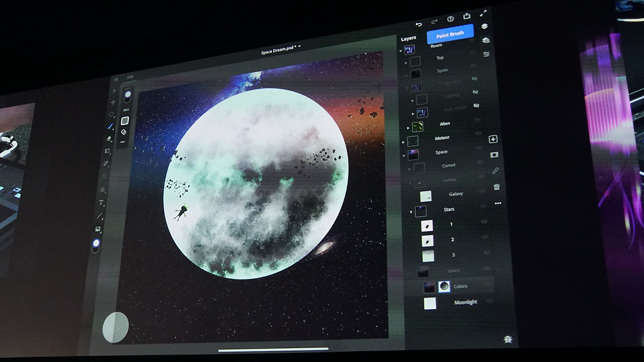The width and height of the screenshot is (644, 362).
Task: Delete layer using the trash icon
Action: [496, 187]
